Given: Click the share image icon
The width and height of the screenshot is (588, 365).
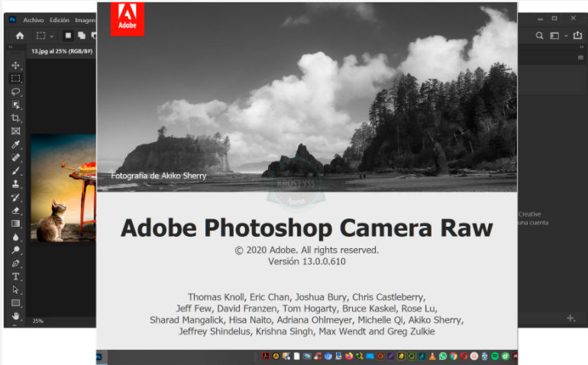Looking at the screenshot, I should (x=577, y=35).
